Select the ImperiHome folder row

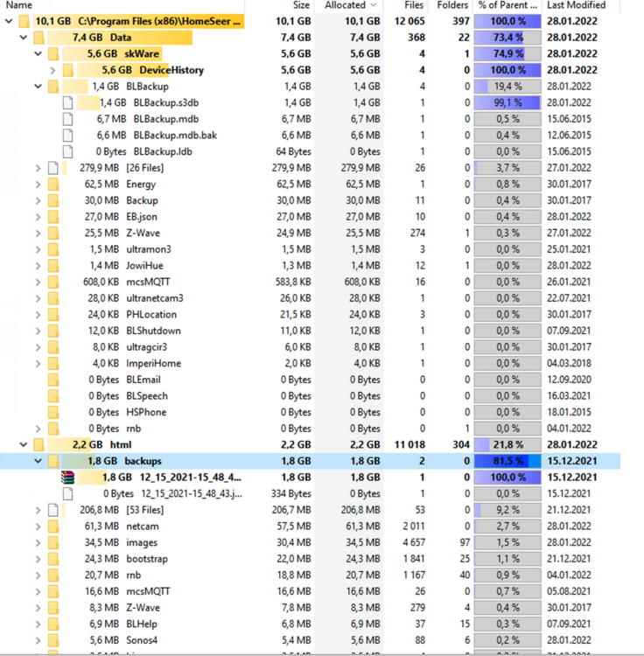[x=310, y=364]
